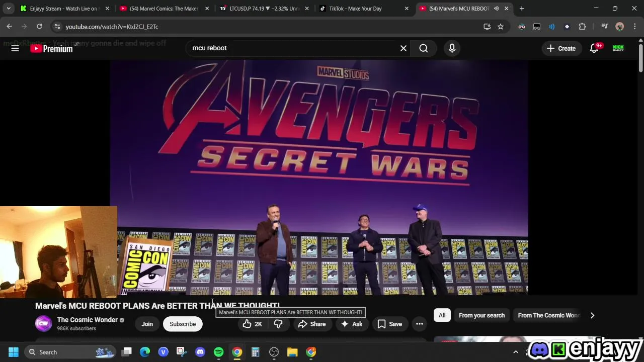The image size is (644, 362).
Task: Open Discord from taskbar
Action: click(x=200, y=352)
